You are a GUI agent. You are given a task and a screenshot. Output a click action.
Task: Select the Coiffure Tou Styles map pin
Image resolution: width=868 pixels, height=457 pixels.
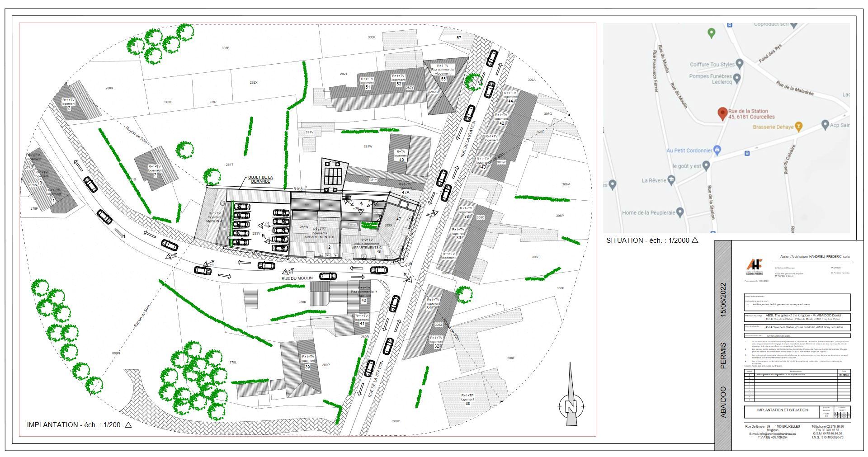[x=740, y=64]
